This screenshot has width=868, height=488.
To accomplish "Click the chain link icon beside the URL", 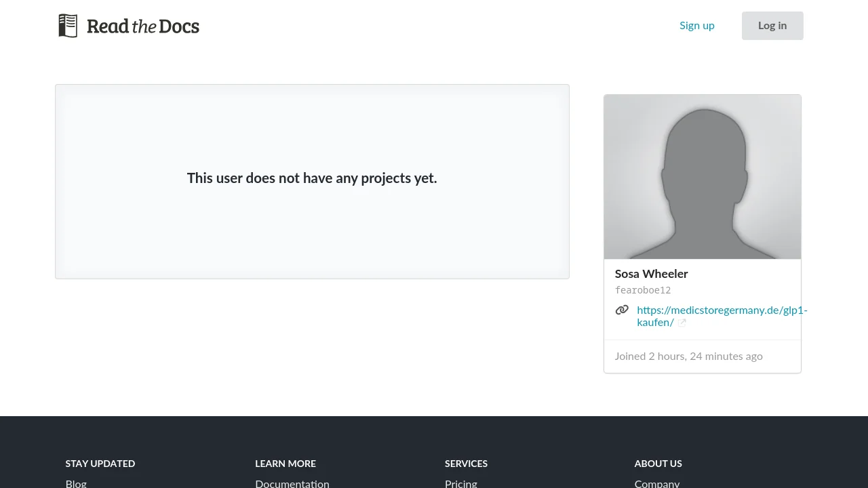I will (622, 310).
